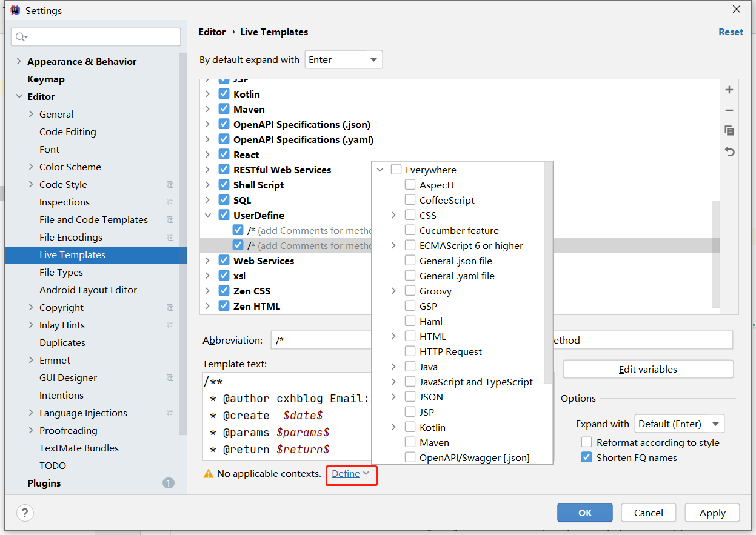The image size is (756, 535).
Task: Click the context popup vertical scrollbar
Action: point(549,273)
